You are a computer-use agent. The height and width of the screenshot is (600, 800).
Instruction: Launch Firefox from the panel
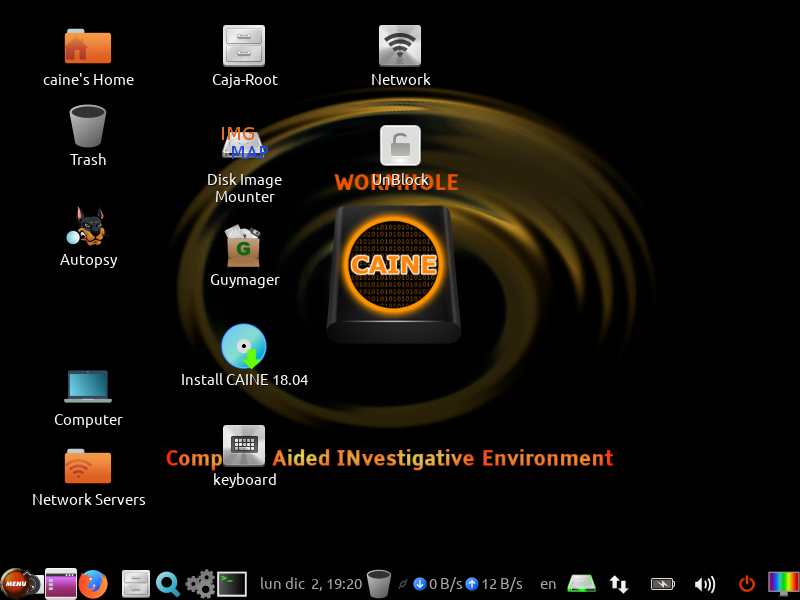(x=93, y=584)
